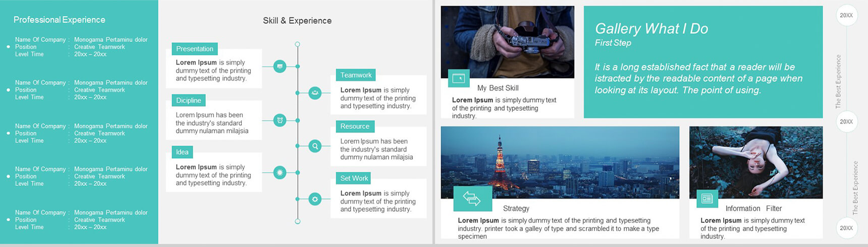Viewport: 868px width, 247px height.
Task: Click the newspaper icon near Information Filter
Action: point(707,199)
